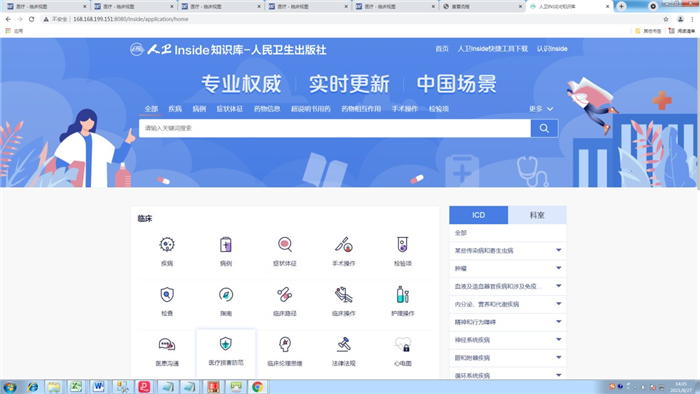
Task: Switch to the first browser tab
Action: 46,6
